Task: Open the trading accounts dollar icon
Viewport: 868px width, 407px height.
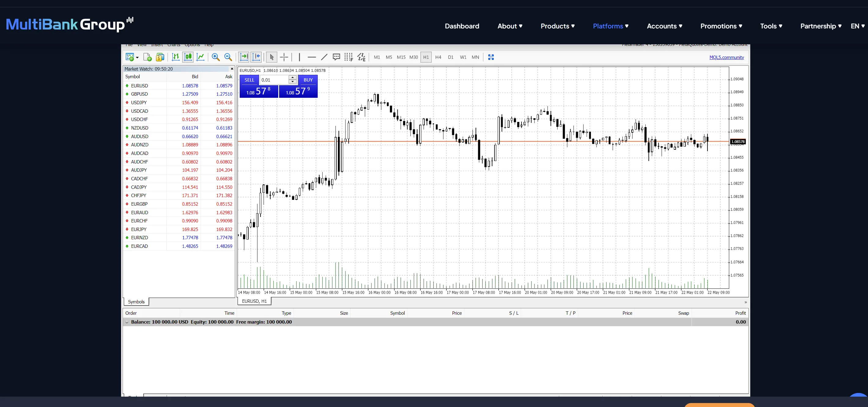Action: tap(160, 57)
